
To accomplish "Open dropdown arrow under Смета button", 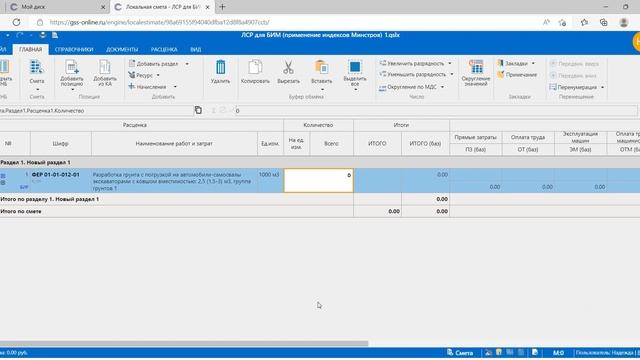I will coord(37,90).
